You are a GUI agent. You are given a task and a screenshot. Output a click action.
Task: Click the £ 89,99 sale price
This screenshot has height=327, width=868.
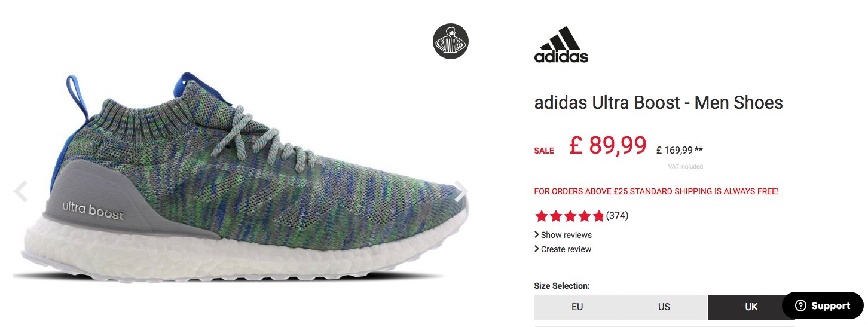pos(608,145)
